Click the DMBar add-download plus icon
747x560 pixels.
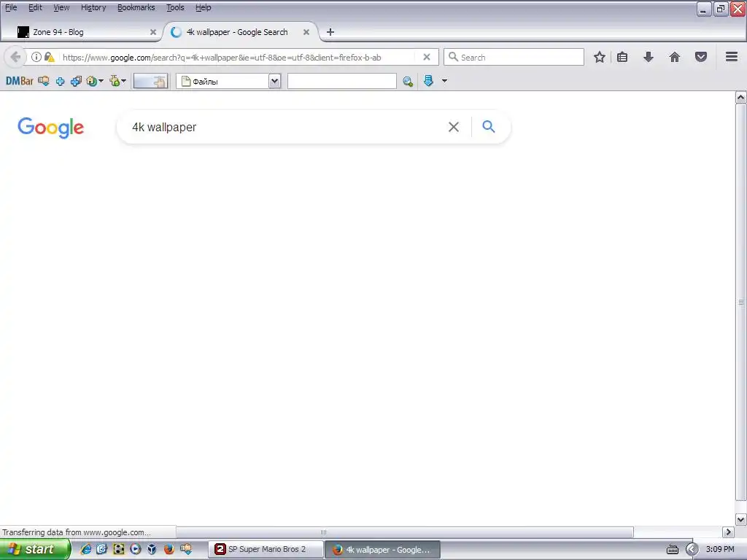60,82
